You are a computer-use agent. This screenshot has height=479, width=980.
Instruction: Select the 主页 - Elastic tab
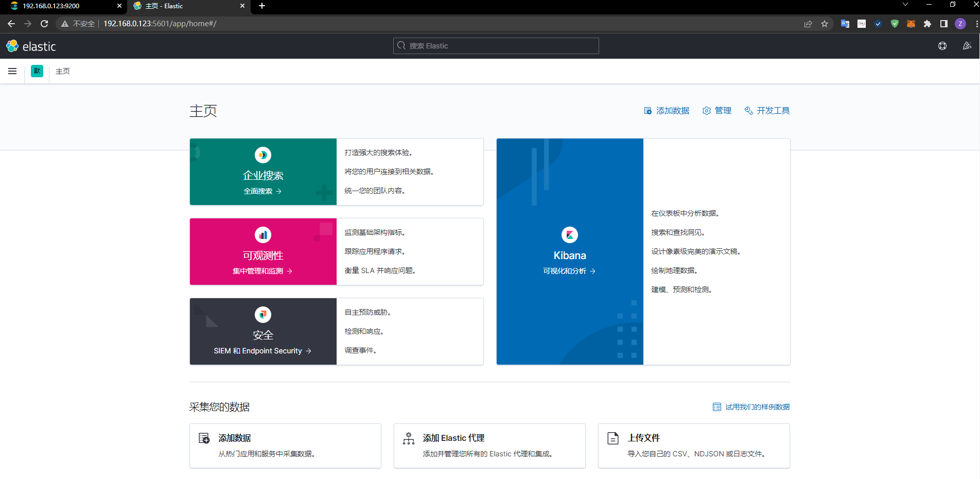188,6
